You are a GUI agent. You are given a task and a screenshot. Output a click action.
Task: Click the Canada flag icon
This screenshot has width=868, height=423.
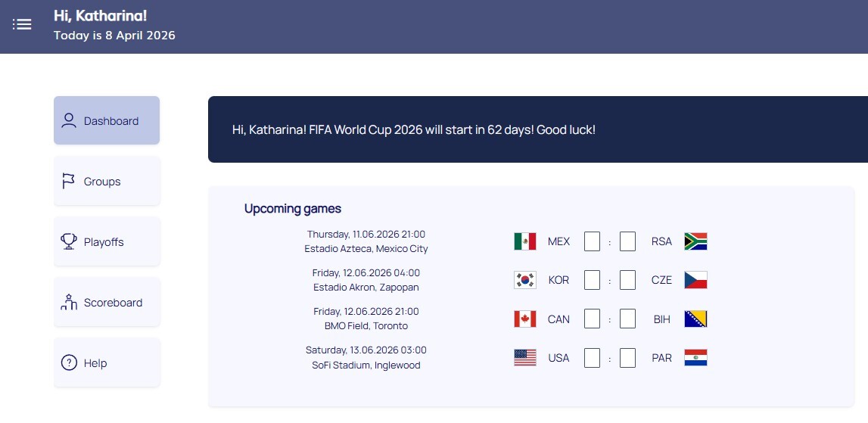coord(524,319)
